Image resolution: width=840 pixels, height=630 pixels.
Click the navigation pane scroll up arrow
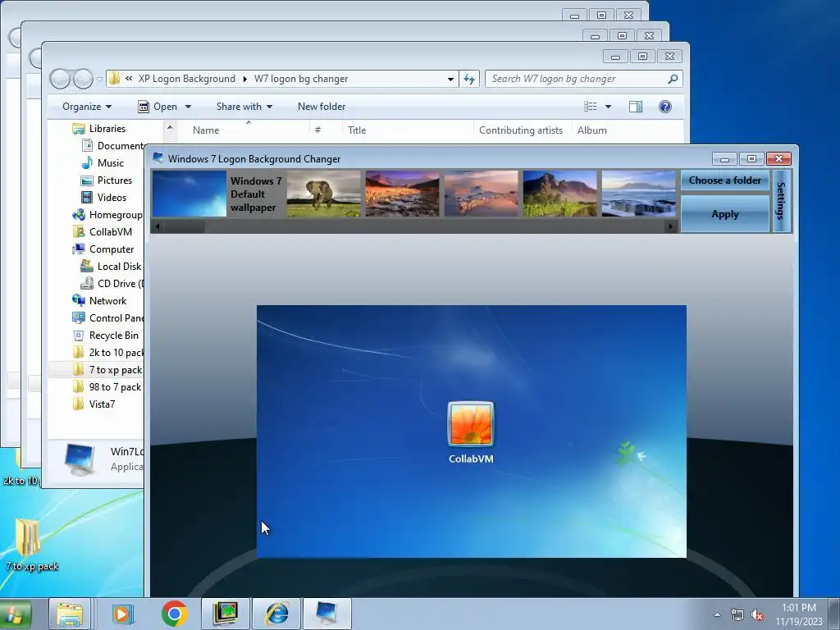point(170,127)
